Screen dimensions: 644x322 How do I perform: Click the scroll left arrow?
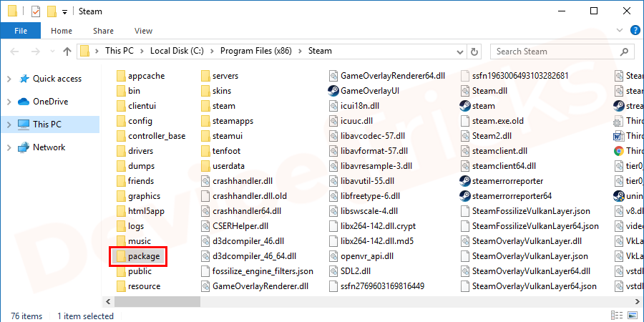click(x=108, y=302)
